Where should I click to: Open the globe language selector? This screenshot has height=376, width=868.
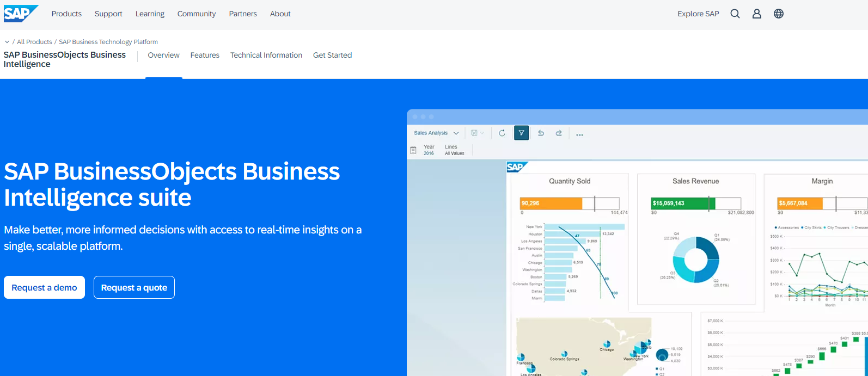pyautogui.click(x=779, y=14)
